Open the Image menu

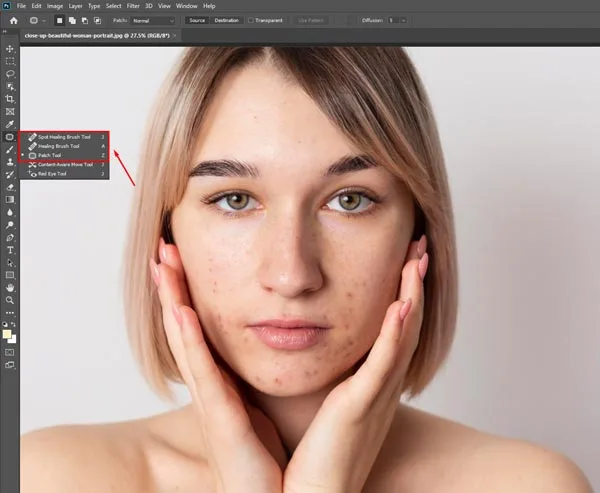(55, 6)
